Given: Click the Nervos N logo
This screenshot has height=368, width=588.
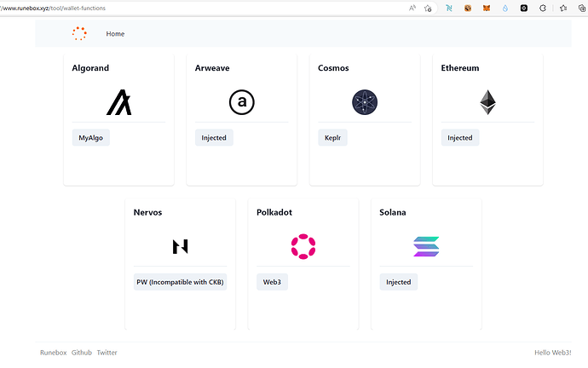Looking at the screenshot, I should click(x=181, y=246).
